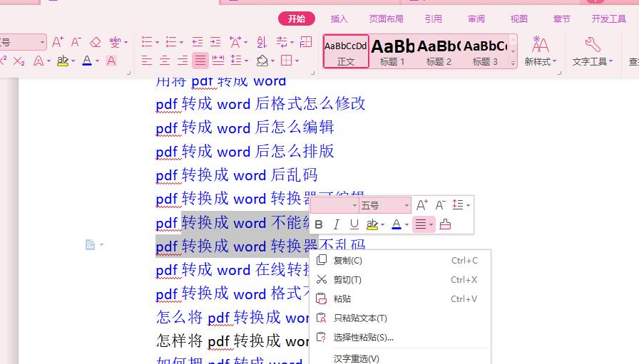The height and width of the screenshot is (364, 639).
Task: Click the paragraph shading paint bucket
Action: click(x=262, y=61)
